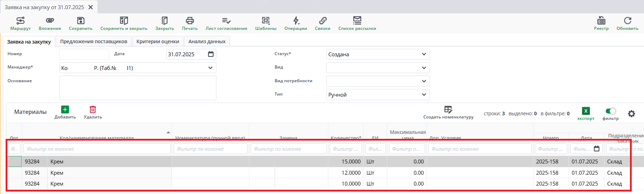
Task: Open the Вид потребности dropdown
Action: (424, 81)
